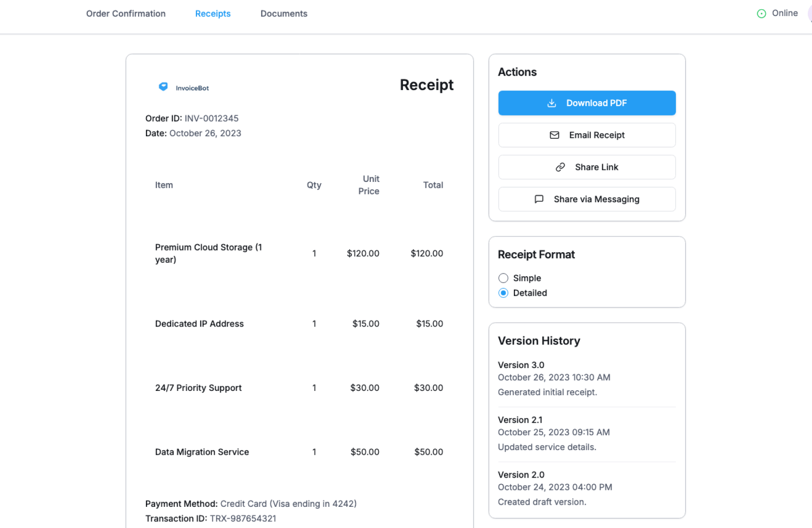Click the download icon on Download PDF
This screenshot has height=528, width=812.
tap(551, 103)
